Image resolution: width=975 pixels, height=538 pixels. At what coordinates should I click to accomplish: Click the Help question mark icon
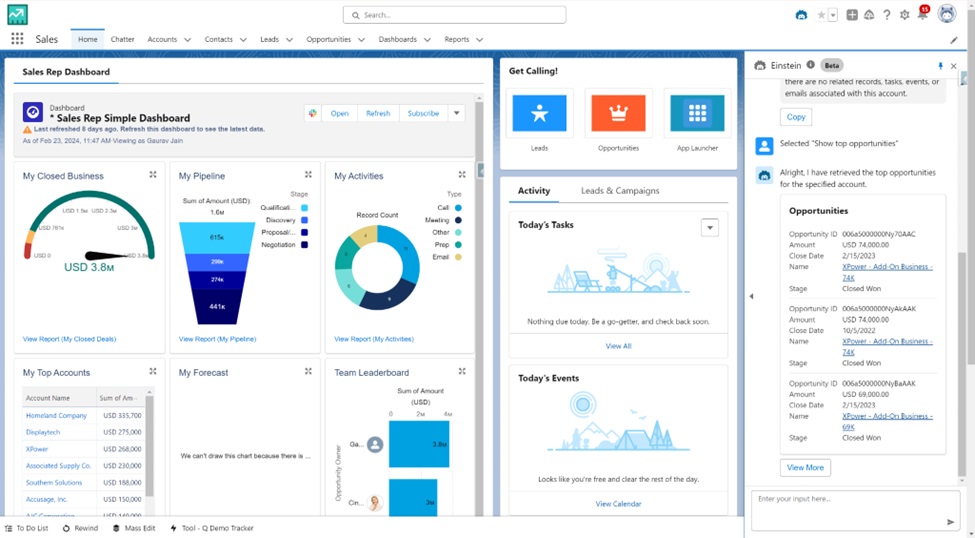(886, 15)
